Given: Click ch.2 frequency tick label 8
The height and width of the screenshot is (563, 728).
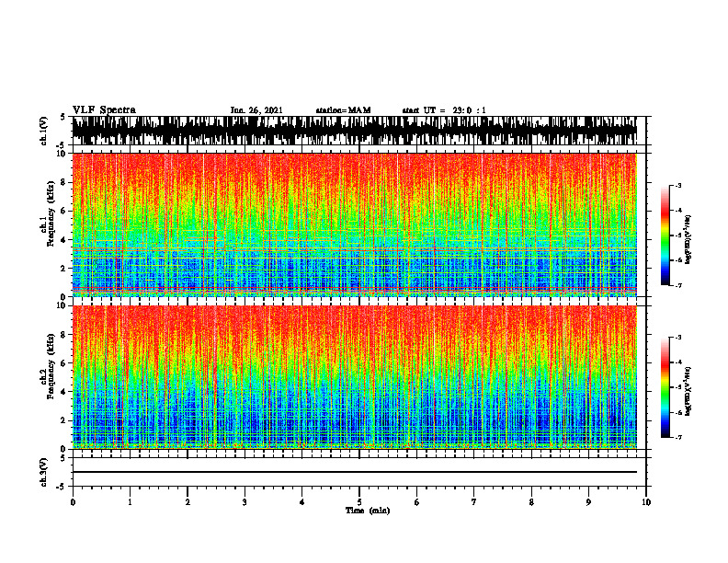Looking at the screenshot, I should click(x=64, y=335).
